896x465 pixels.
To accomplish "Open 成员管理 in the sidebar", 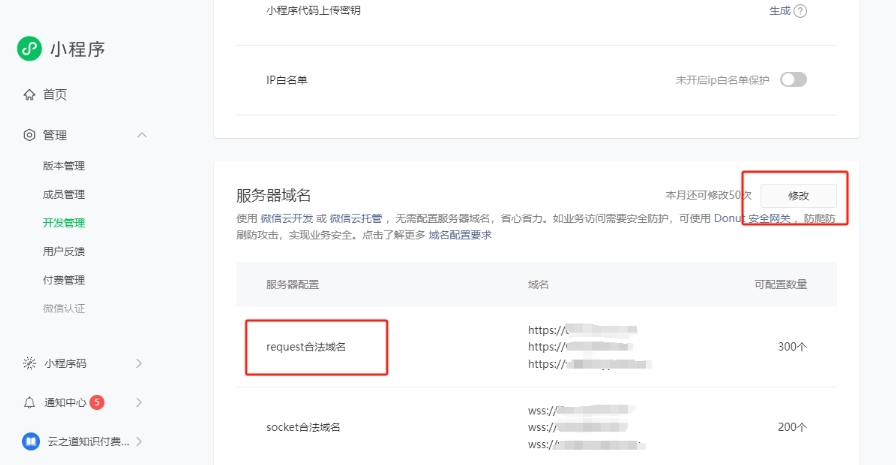I will (63, 195).
